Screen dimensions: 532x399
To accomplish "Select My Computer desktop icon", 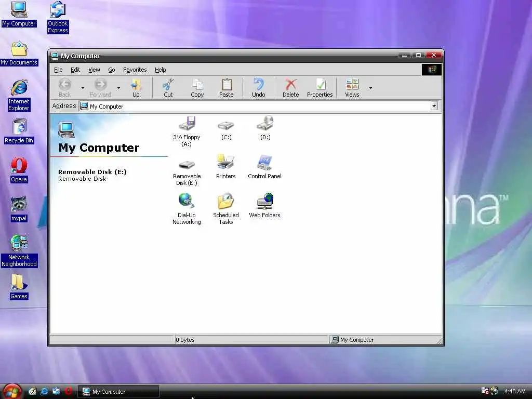I will click(19, 14).
